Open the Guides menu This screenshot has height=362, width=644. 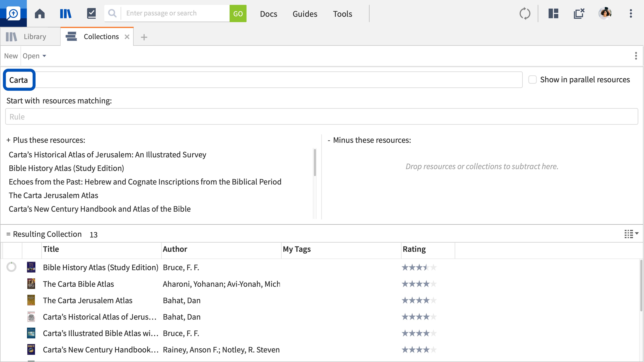305,14
